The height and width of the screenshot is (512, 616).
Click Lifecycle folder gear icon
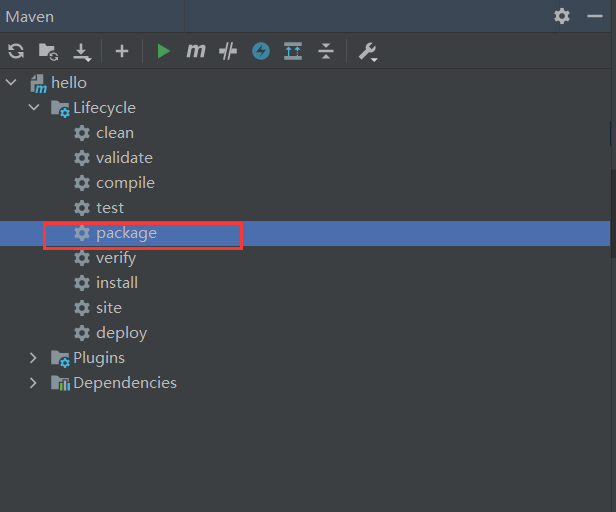click(60, 108)
